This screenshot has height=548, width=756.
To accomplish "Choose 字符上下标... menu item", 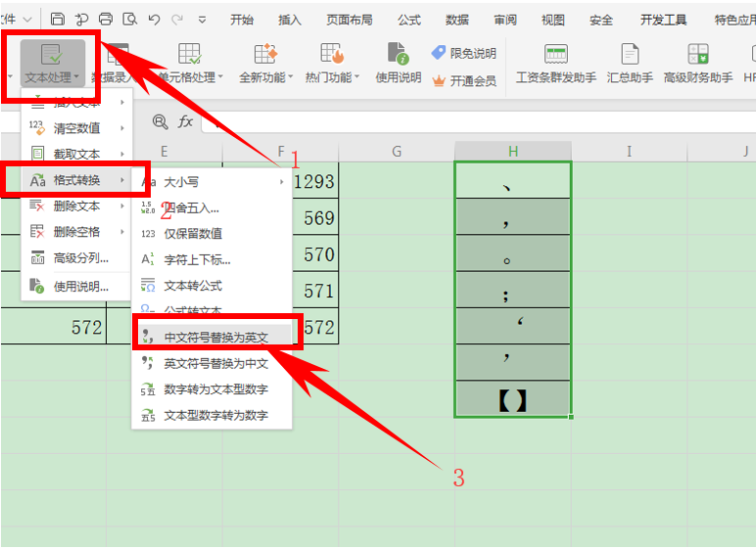I will click(x=213, y=259).
